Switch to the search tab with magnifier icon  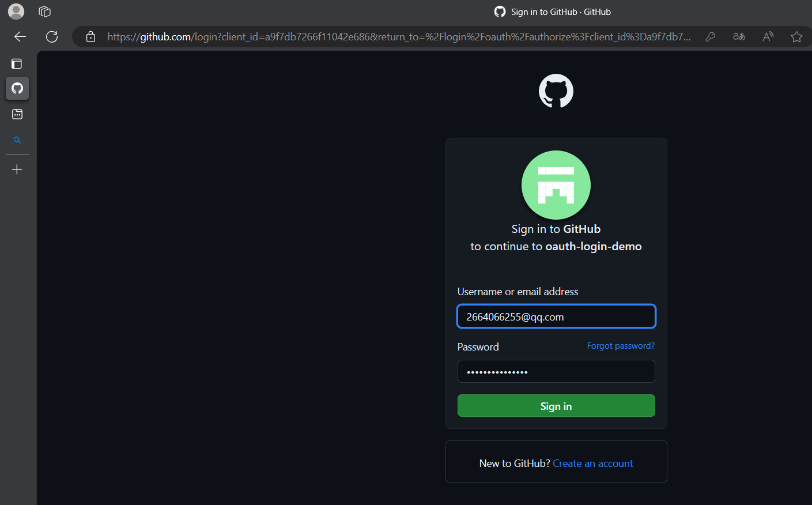tap(17, 140)
